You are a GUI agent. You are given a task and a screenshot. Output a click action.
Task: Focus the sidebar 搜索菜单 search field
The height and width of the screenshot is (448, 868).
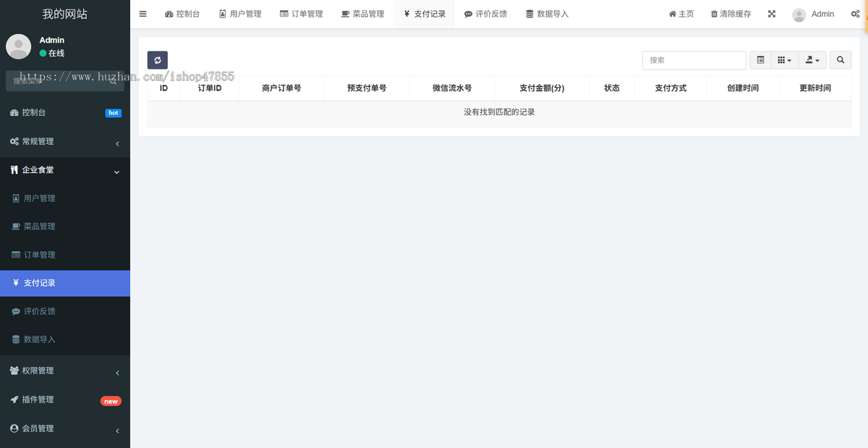click(x=56, y=81)
